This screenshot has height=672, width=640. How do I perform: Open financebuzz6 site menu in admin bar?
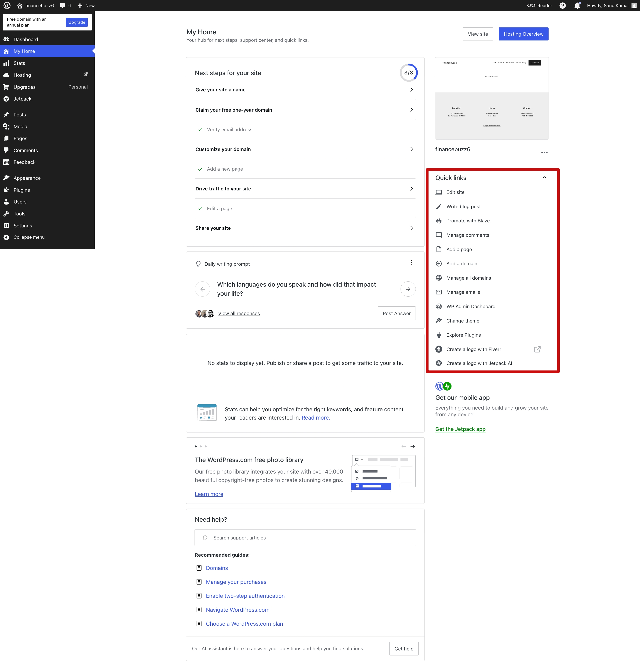[x=35, y=5]
